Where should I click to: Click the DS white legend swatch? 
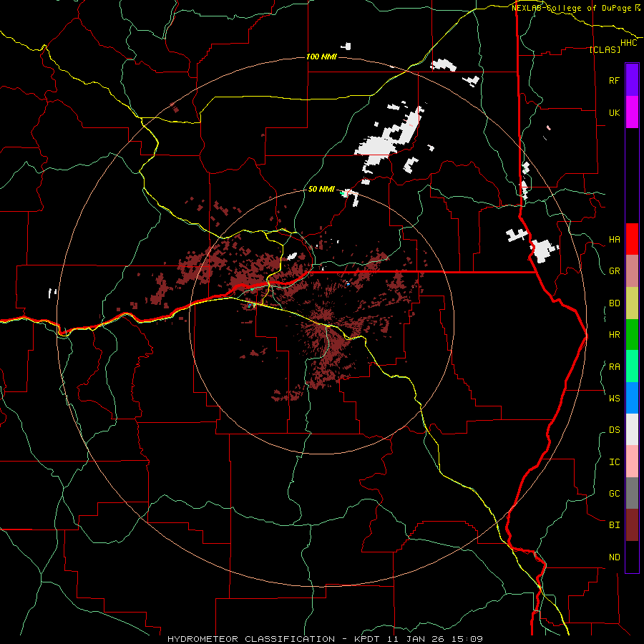pyautogui.click(x=632, y=429)
